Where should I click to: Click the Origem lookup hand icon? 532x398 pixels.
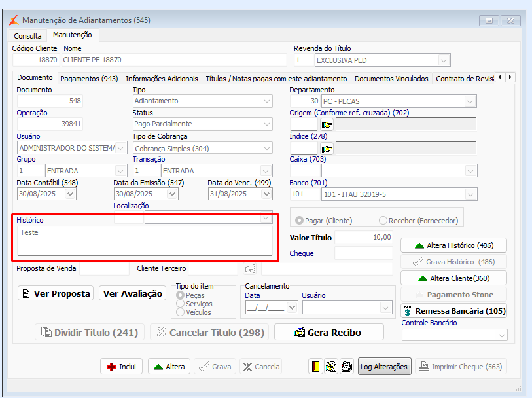327,125
